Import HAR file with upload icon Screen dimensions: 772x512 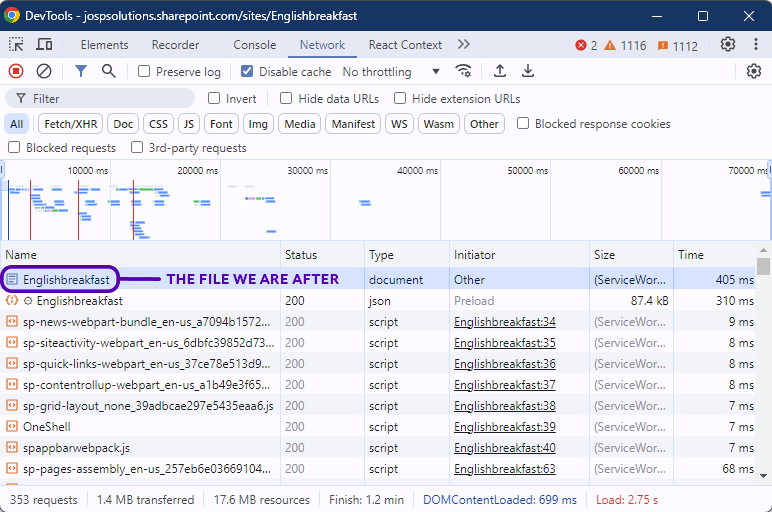(x=500, y=71)
